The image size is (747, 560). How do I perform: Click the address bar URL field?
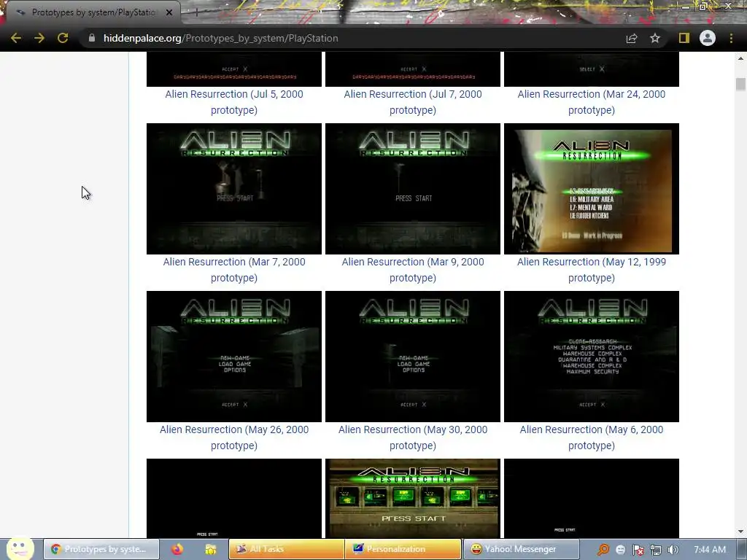pyautogui.click(x=352, y=38)
